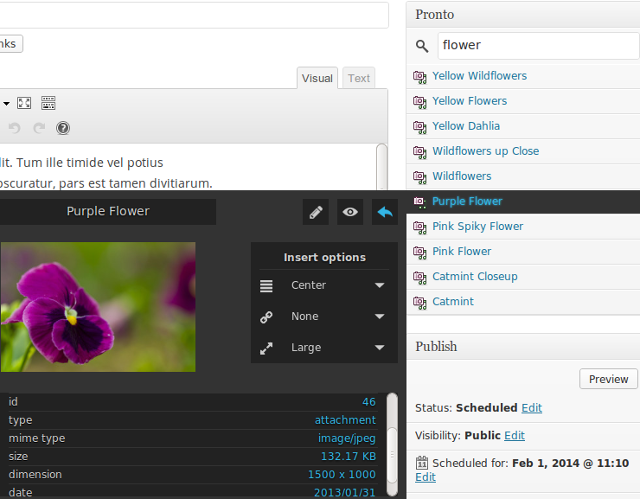Open Yellow Wildflowers search result
640x499 pixels.
click(479, 76)
